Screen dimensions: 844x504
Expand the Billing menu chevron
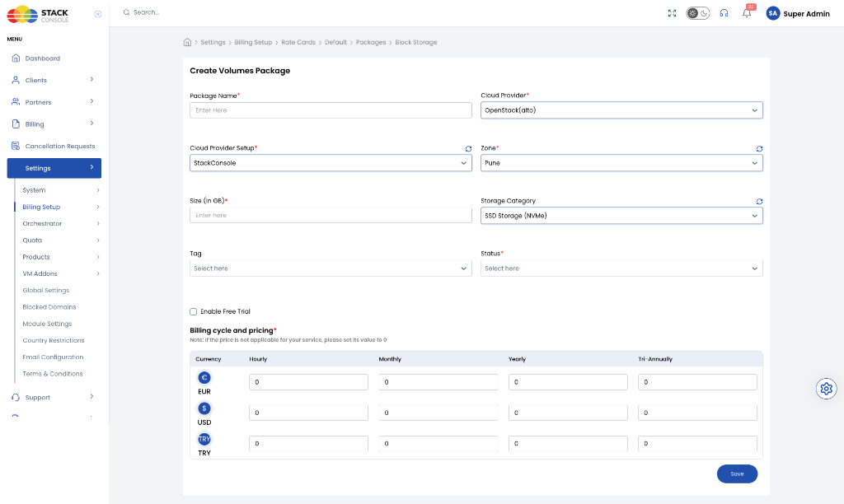point(91,124)
